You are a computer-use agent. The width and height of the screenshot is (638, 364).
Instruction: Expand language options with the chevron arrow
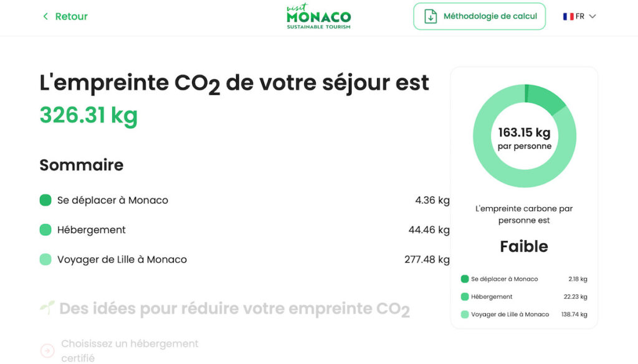coord(593,17)
